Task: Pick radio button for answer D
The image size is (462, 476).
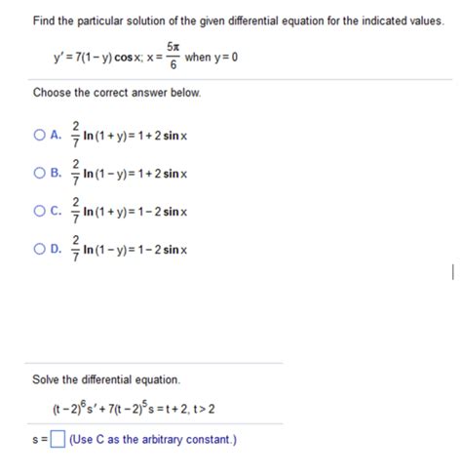Action: pyautogui.click(x=39, y=249)
